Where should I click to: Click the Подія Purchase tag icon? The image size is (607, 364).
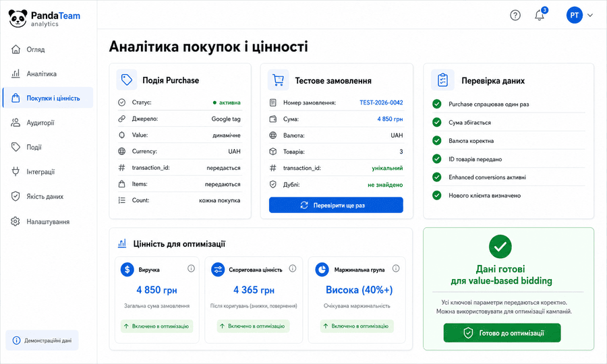[x=127, y=80]
